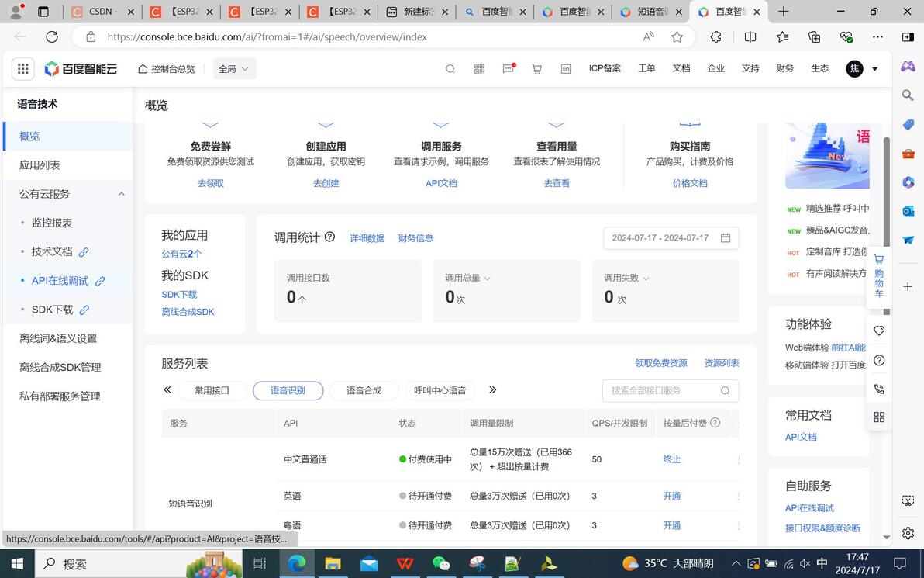
Task: Open browser extensions puzzle icon
Action: coord(715,36)
